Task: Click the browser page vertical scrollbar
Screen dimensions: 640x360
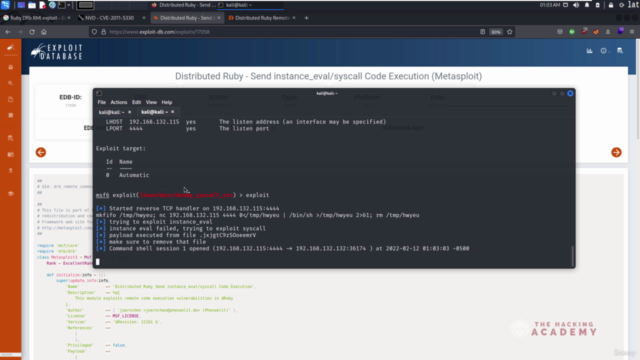Action: pyautogui.click(x=638, y=90)
